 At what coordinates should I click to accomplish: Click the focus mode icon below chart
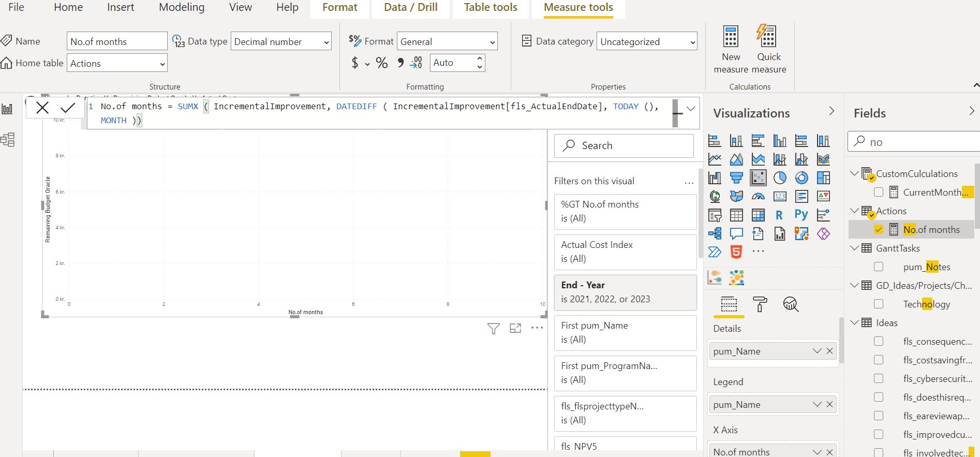coord(515,328)
